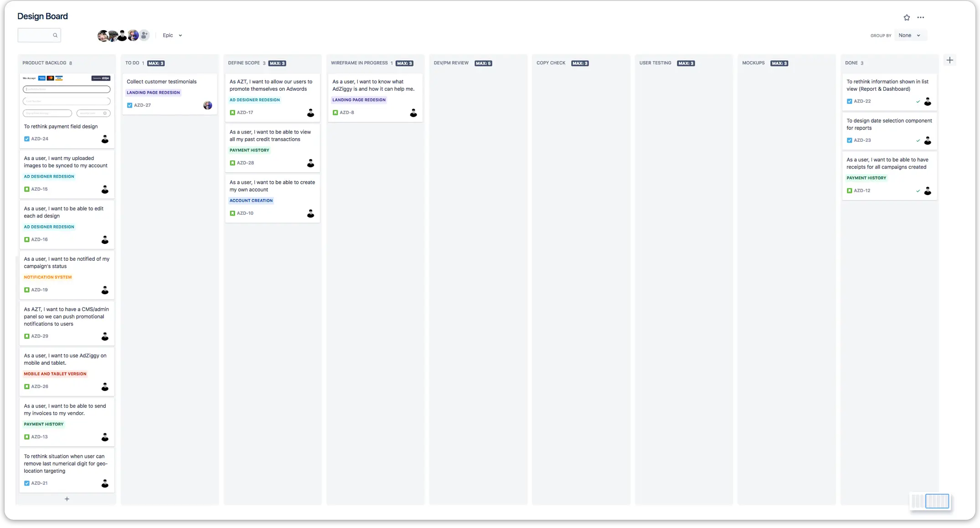This screenshot has width=980, height=528.
Task: Add a new column with plus icon
Action: click(949, 60)
